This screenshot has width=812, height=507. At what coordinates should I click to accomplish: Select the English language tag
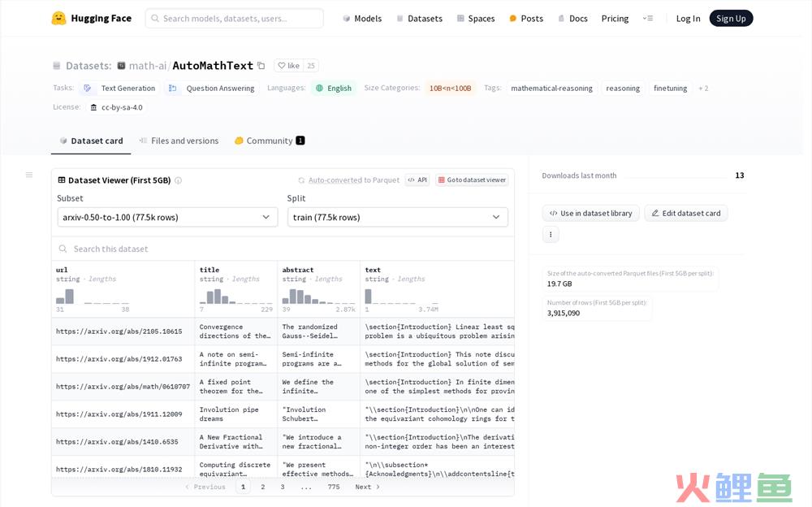point(334,88)
